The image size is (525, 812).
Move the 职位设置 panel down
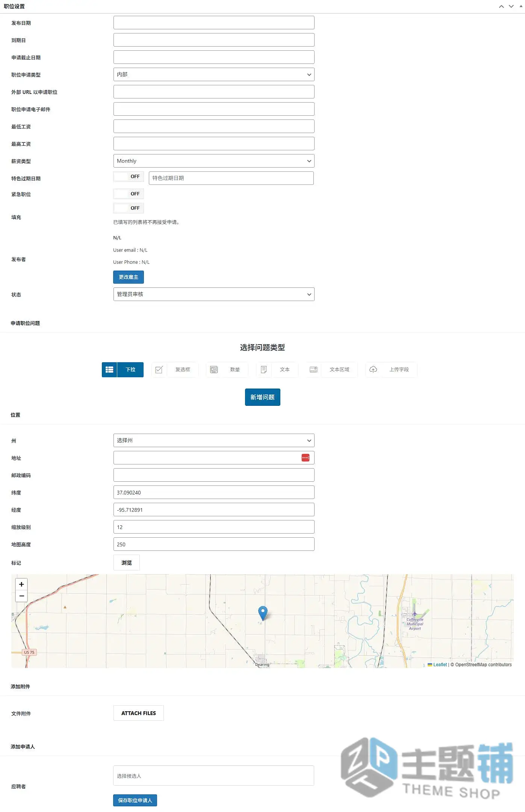click(511, 6)
